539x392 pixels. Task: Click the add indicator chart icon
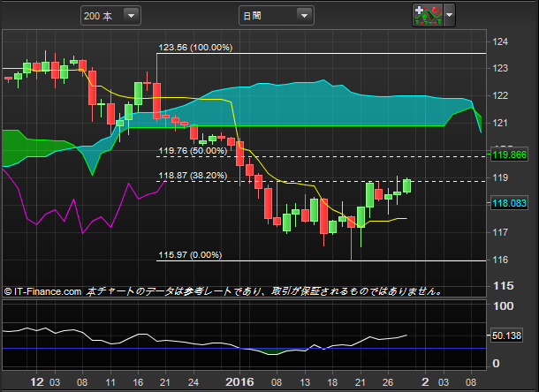tap(428, 15)
